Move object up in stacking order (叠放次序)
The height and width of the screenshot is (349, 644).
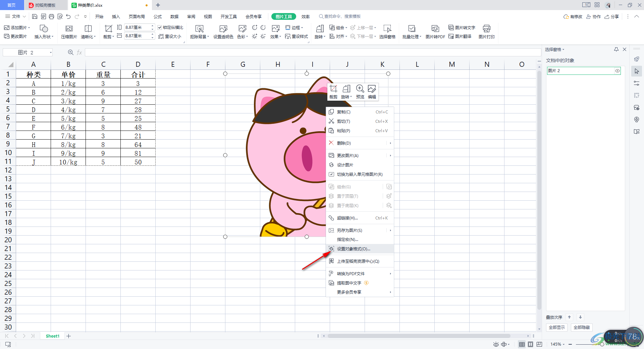569,317
